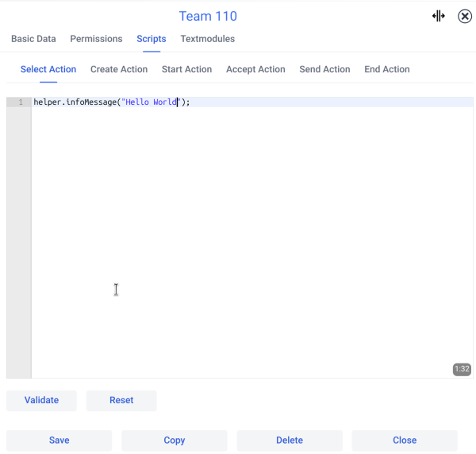The height and width of the screenshot is (454, 476).
Task: Click the "Hello World" string in editor
Action: [151, 102]
